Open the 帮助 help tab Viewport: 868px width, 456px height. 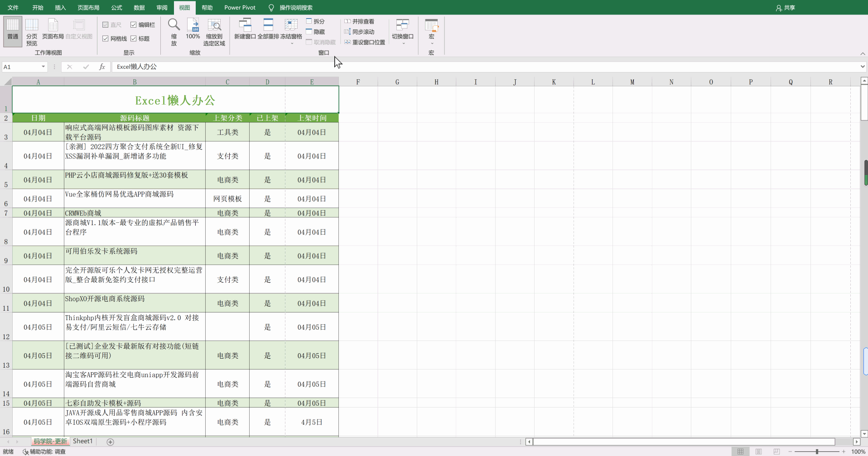tap(207, 8)
